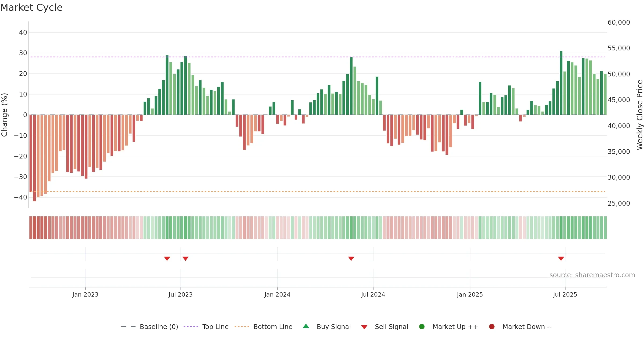
Task: Click the orange dotted Bottom Line in chart
Action: coord(318,191)
